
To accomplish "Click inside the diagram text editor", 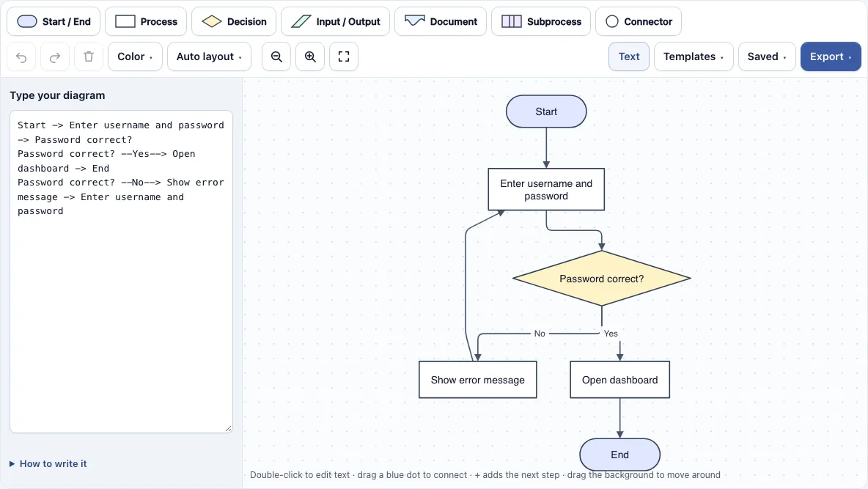I will pos(121,271).
